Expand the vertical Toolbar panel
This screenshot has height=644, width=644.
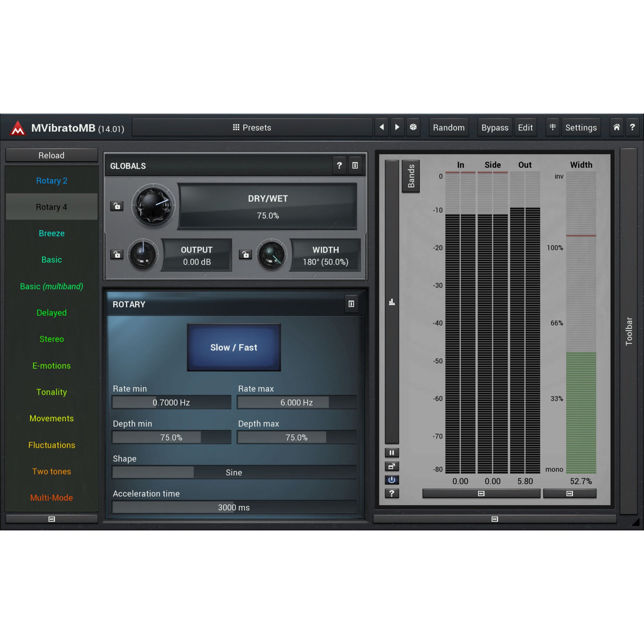(629, 331)
